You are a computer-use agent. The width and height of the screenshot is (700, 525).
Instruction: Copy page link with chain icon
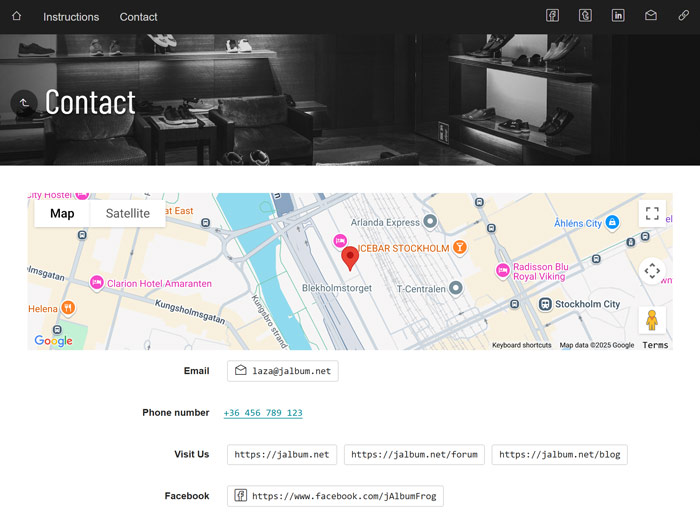(x=683, y=16)
